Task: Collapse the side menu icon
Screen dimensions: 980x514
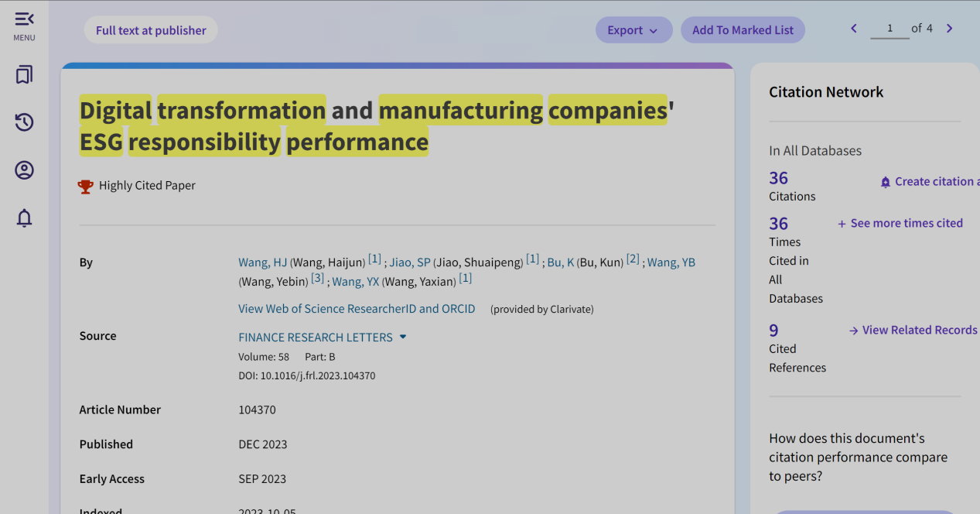Action: point(24,19)
